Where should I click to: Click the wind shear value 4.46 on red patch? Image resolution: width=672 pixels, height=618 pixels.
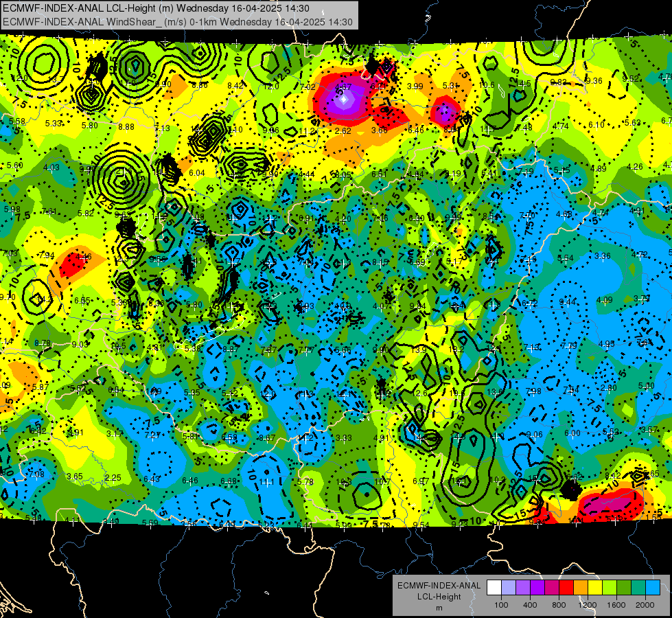(x=83, y=257)
